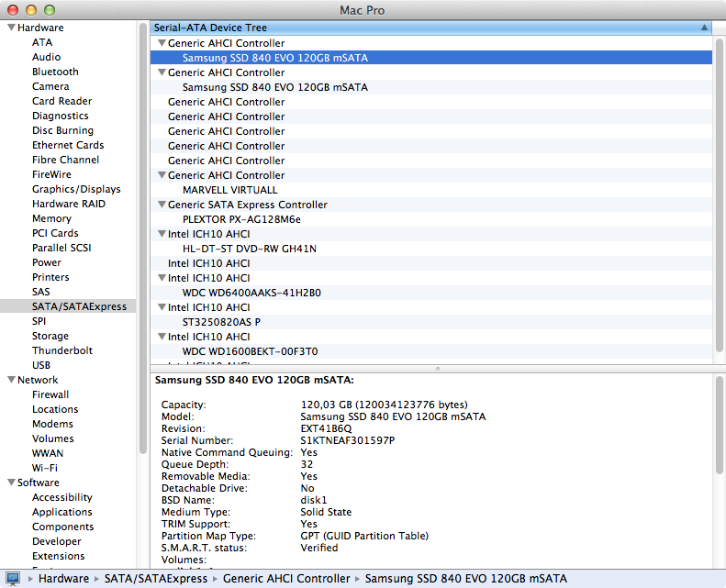The height and width of the screenshot is (588, 726).
Task: Collapse the Intel ICH10 AHCI above HL-DT-ST DVD-RW
Action: 162,234
